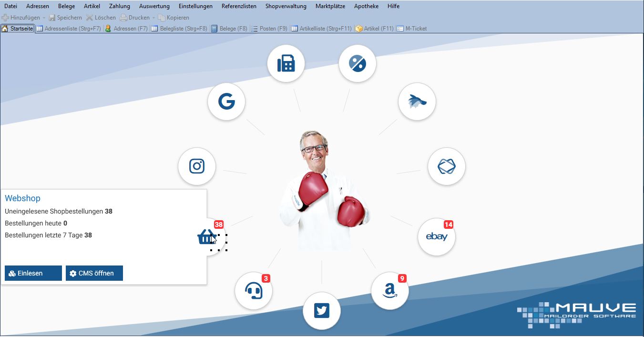Open the Twitter bird circle icon
Image resolution: width=644 pixels, height=337 pixels.
coord(322,311)
